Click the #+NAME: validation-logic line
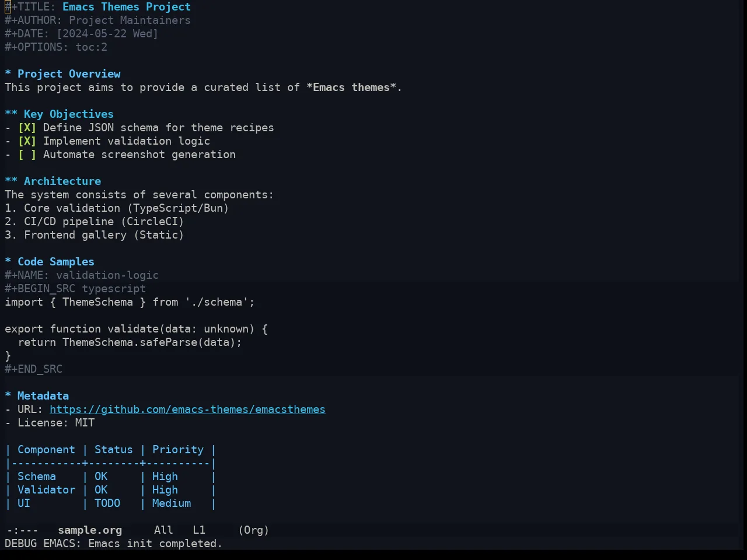The image size is (747, 560). (x=82, y=275)
